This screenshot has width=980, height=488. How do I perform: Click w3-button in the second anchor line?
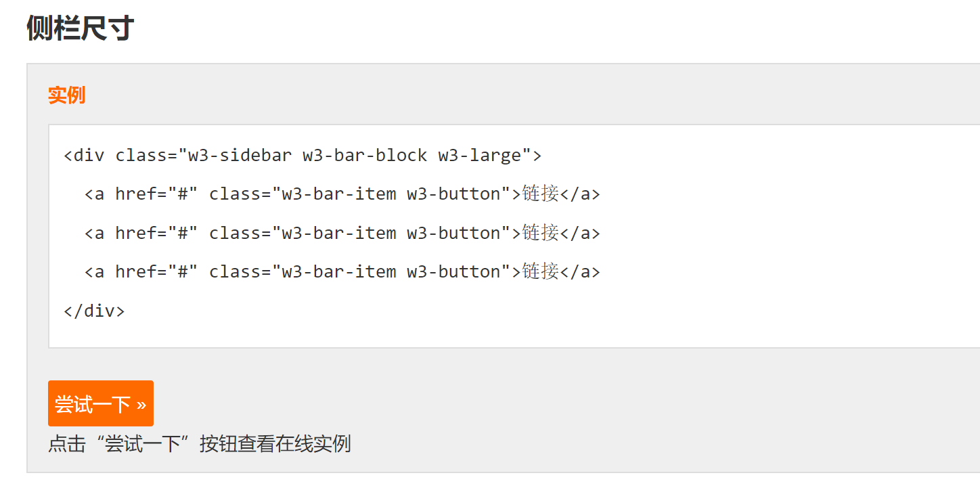pos(453,233)
